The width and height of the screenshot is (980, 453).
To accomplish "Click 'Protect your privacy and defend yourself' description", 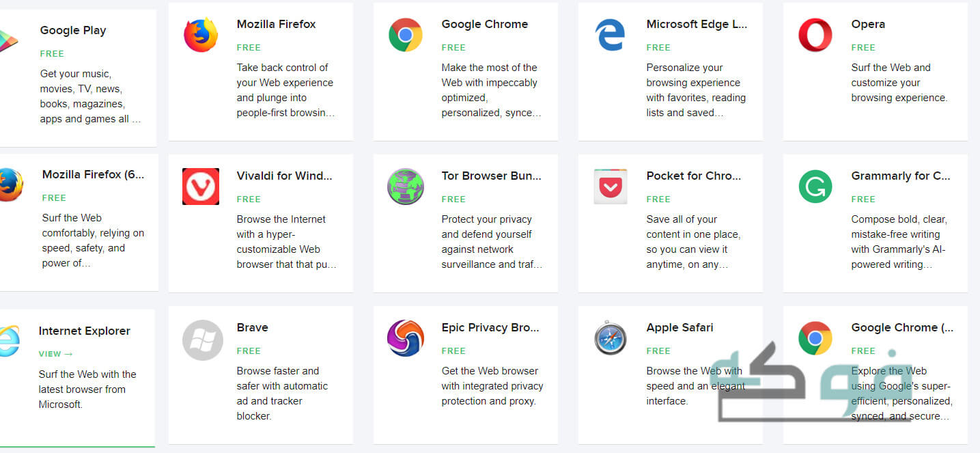I will (x=492, y=242).
